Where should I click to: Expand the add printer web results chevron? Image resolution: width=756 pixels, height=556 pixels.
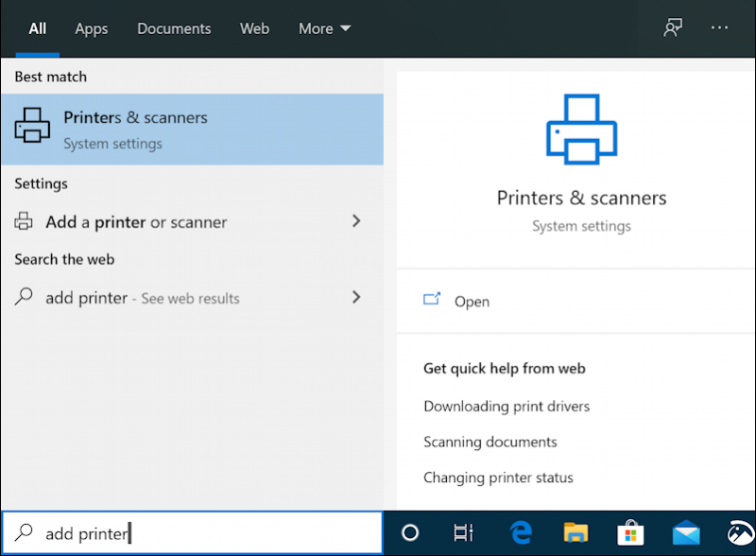click(x=356, y=297)
